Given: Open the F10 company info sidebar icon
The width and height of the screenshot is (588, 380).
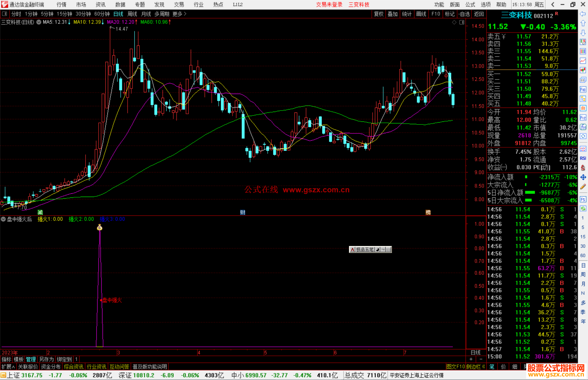Looking at the screenshot, I should tap(583, 89).
